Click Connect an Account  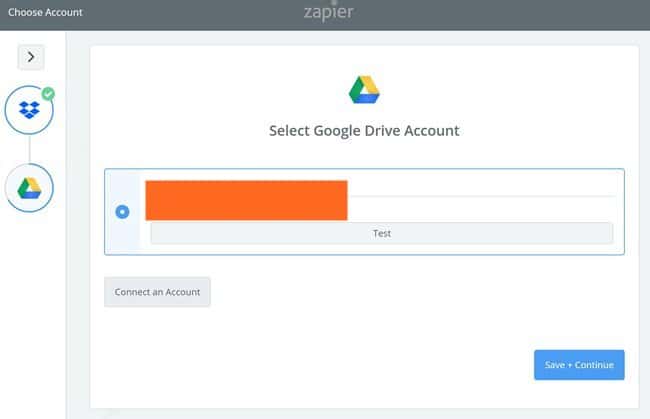tap(157, 292)
